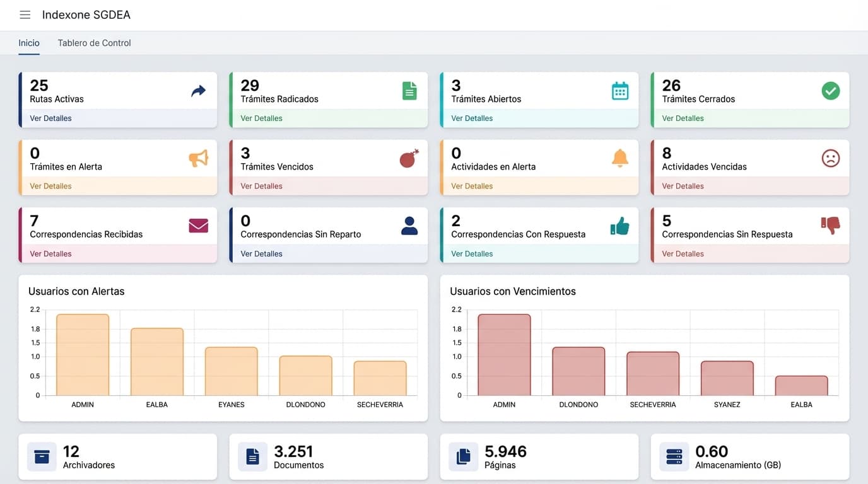Click the Trámites Abiertos calendar icon
Image resolution: width=868 pixels, height=484 pixels.
tap(620, 91)
